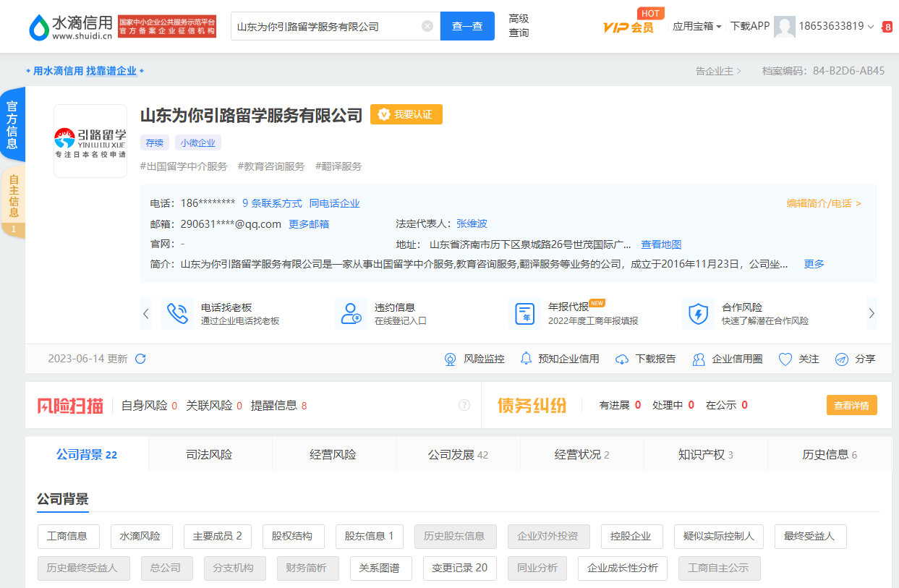Click the 下载报告 cloud icon
Viewport: 899px width, 588px height.
tap(622, 359)
